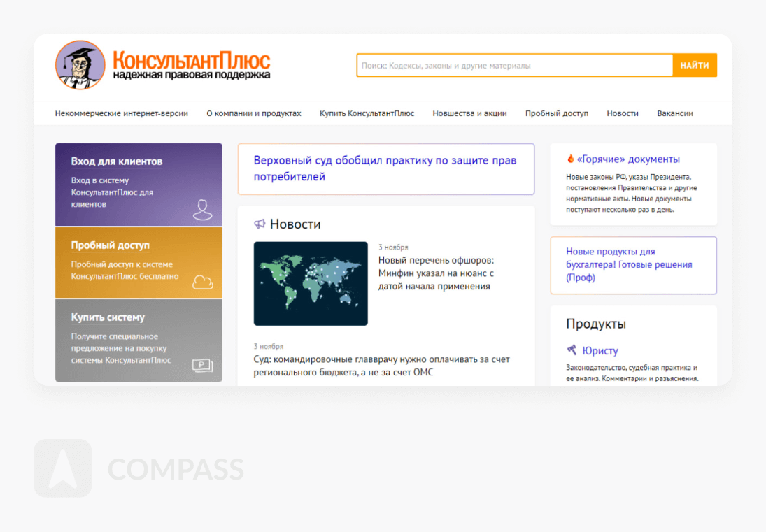Click the megaphone icon beside Новости heading
The width and height of the screenshot is (766, 532).
(260, 224)
